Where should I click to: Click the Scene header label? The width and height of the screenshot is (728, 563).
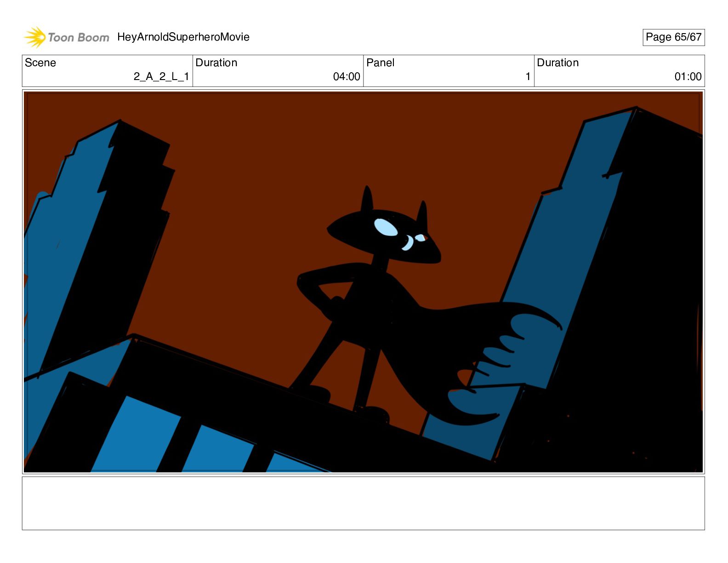point(40,63)
